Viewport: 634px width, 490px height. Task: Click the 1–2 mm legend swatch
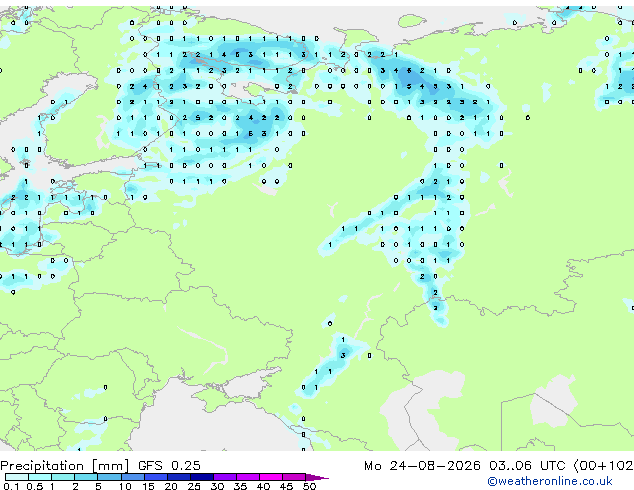(x=63, y=477)
